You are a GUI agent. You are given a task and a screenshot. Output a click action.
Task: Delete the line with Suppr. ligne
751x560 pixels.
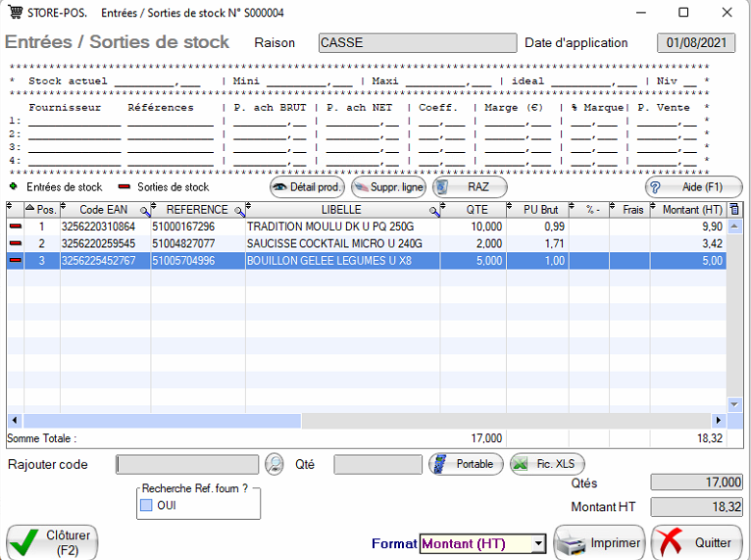tap(388, 186)
